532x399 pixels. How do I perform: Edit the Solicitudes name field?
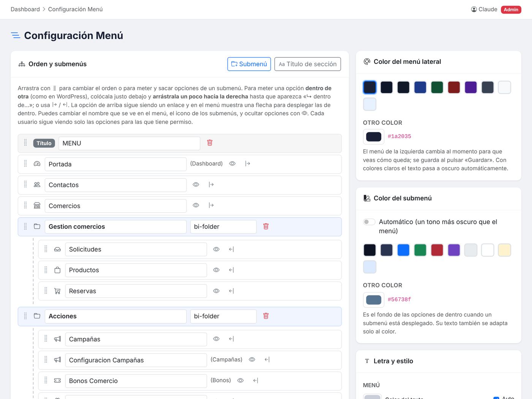click(136, 250)
